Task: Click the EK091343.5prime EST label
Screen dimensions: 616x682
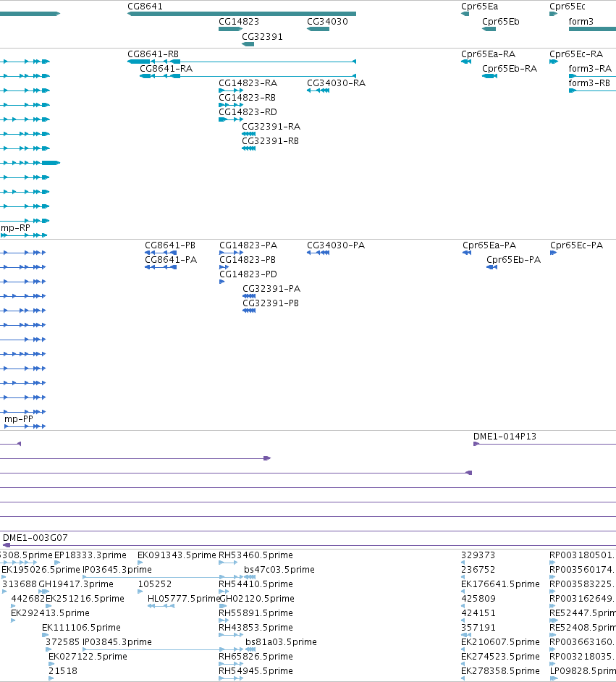Action: click(x=177, y=555)
